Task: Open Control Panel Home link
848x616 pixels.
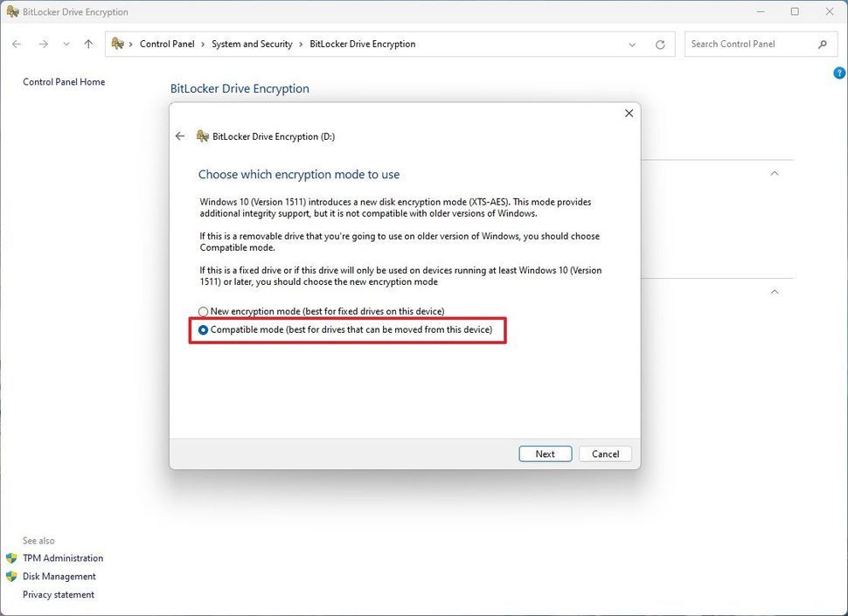Action: click(64, 81)
